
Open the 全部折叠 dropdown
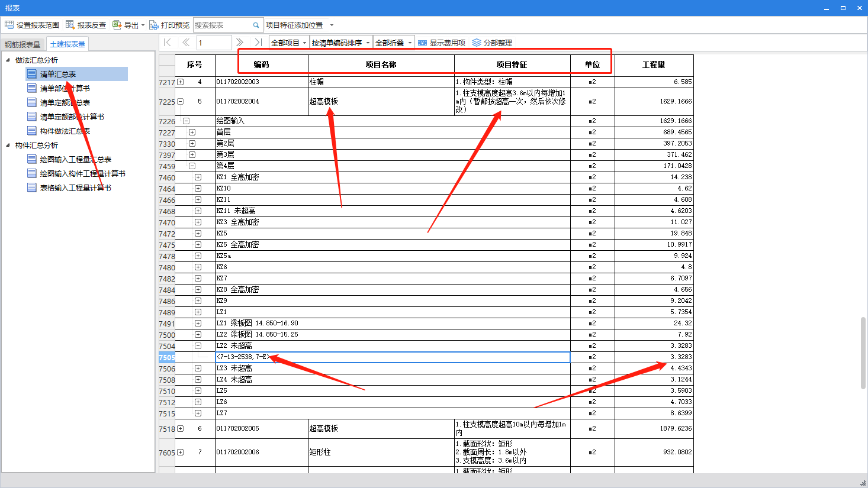410,43
